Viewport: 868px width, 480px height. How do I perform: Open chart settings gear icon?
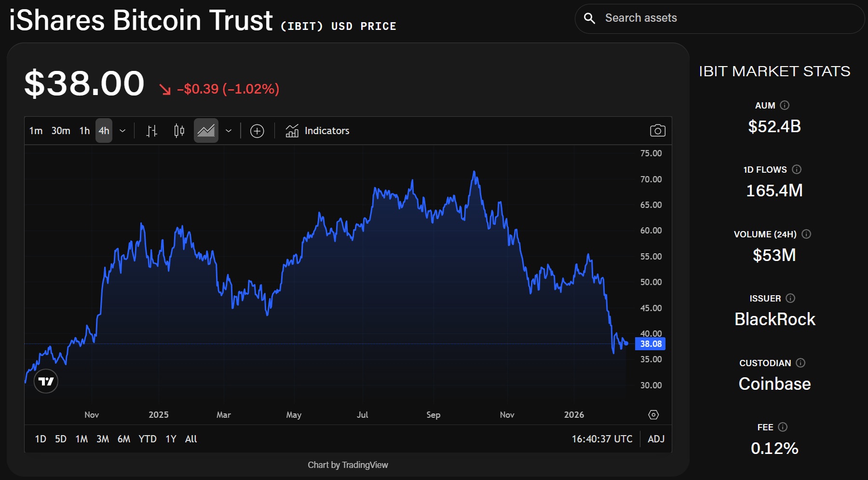653,415
